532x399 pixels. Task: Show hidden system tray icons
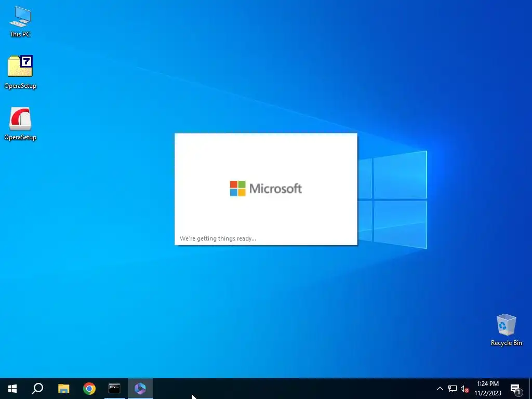point(440,389)
